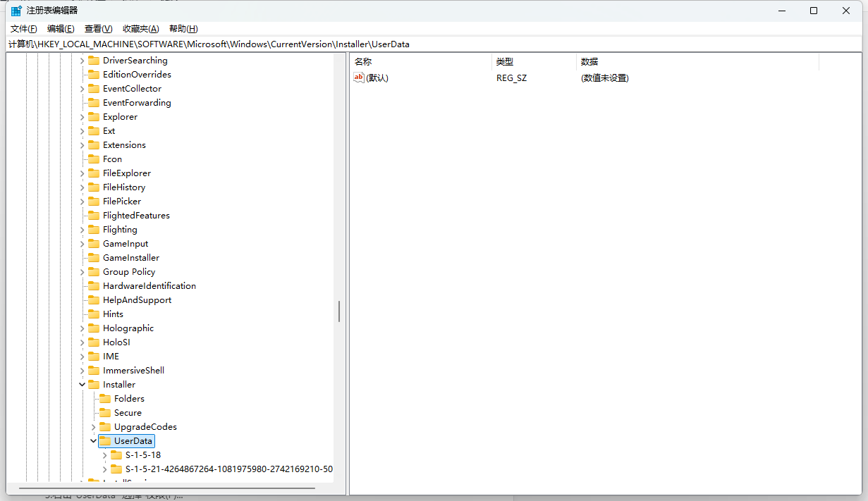Click the 类型 column header
The height and width of the screenshot is (501, 868).
505,61
